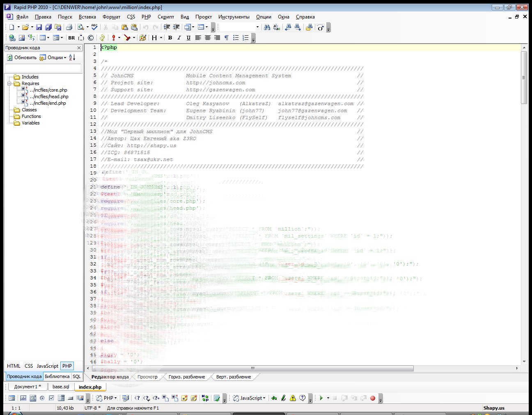Insert the copyright symbol
The width and height of the screenshot is (532, 415).
[x=91, y=38]
